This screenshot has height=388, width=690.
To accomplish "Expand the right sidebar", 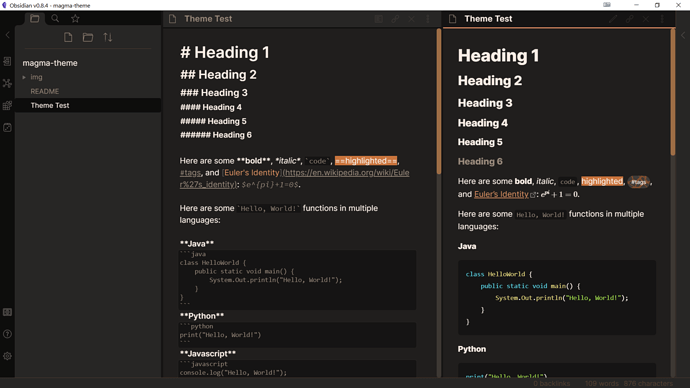I will click(x=683, y=35).
